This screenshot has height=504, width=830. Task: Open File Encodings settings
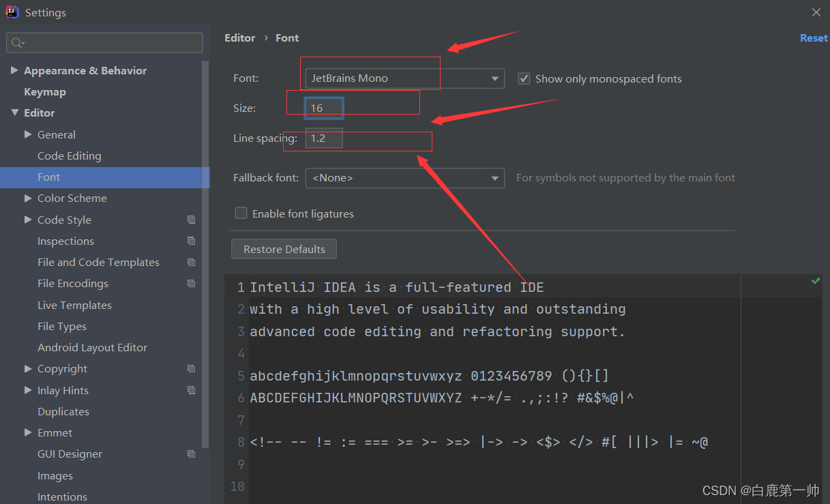coord(73,283)
